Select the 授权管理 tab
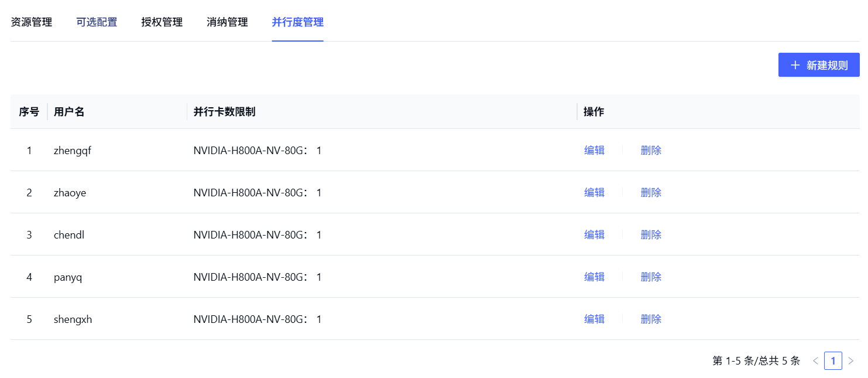This screenshot has width=868, height=378. (162, 22)
